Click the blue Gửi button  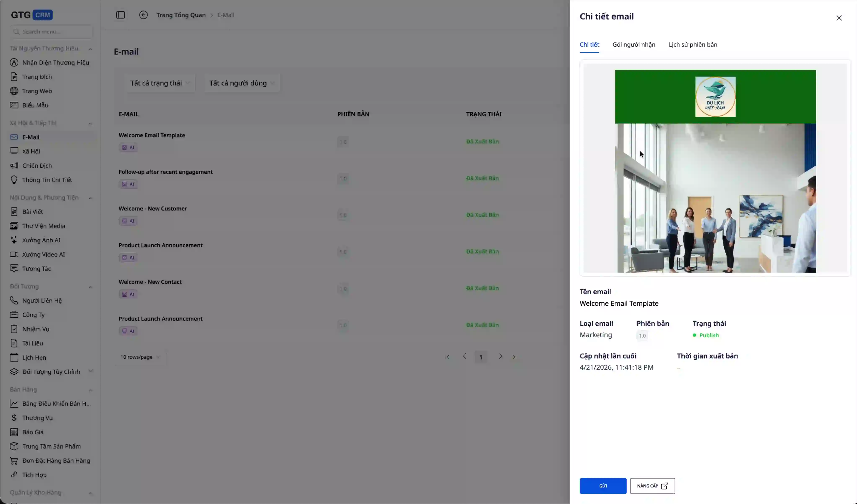603,486
